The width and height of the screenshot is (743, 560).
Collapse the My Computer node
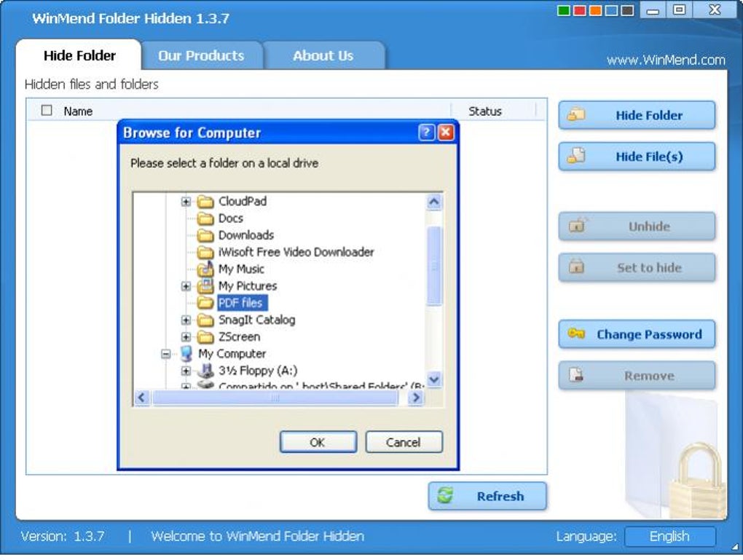pyautogui.click(x=166, y=354)
